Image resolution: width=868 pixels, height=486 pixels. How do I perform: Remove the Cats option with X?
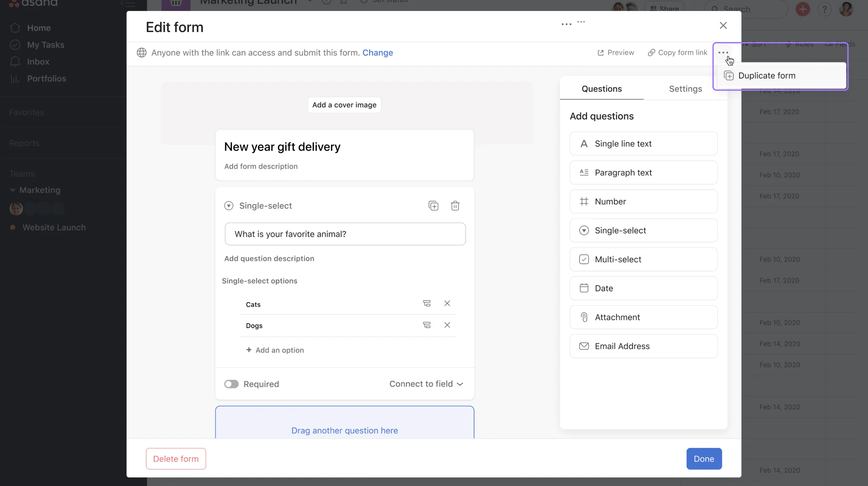447,303
